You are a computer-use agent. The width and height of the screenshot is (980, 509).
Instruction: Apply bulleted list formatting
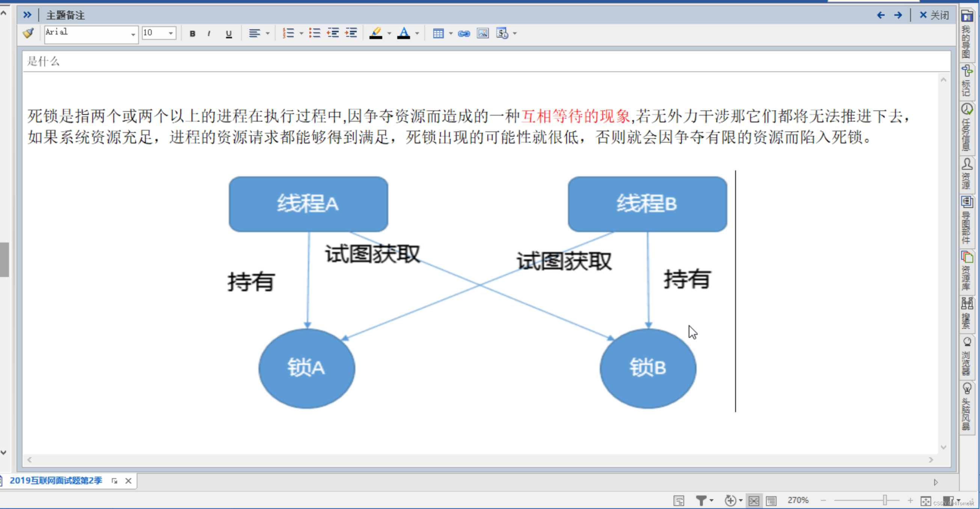click(x=315, y=33)
